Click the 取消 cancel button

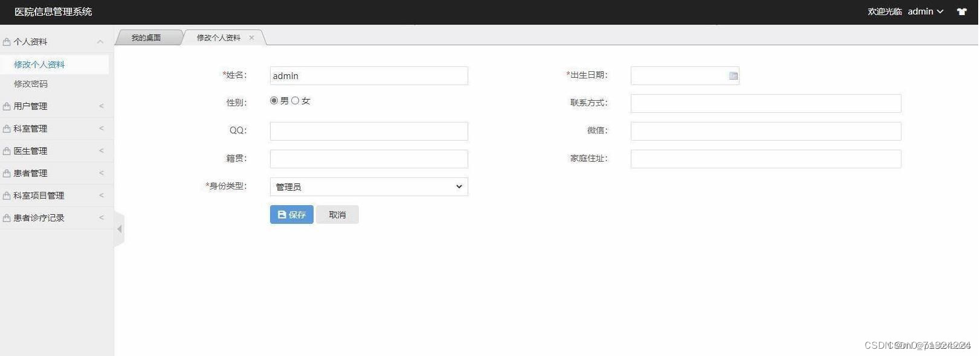coord(337,214)
